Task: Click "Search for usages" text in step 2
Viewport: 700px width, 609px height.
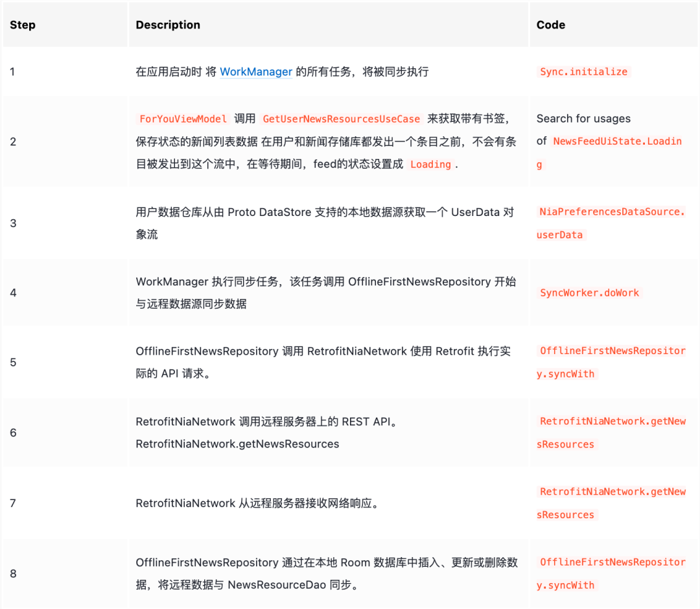Action: 583,119
